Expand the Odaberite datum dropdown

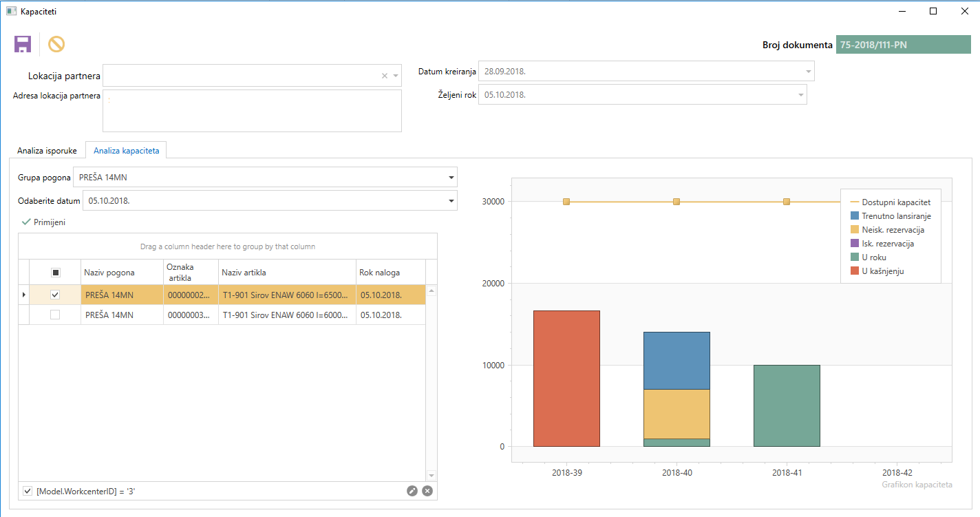click(451, 201)
